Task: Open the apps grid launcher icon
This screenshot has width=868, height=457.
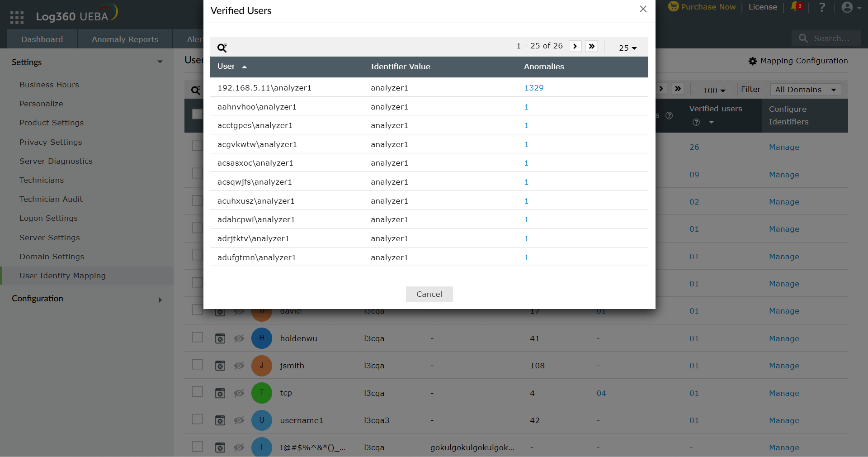Action: tap(17, 17)
